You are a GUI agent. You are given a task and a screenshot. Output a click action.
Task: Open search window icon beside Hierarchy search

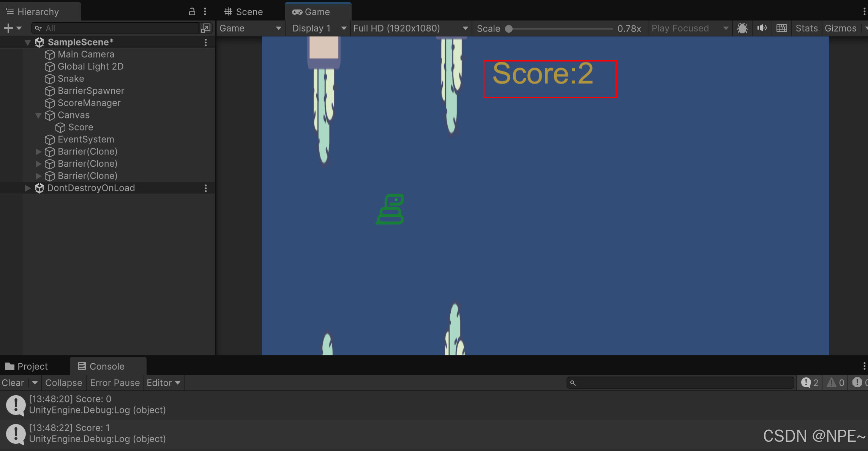click(206, 28)
